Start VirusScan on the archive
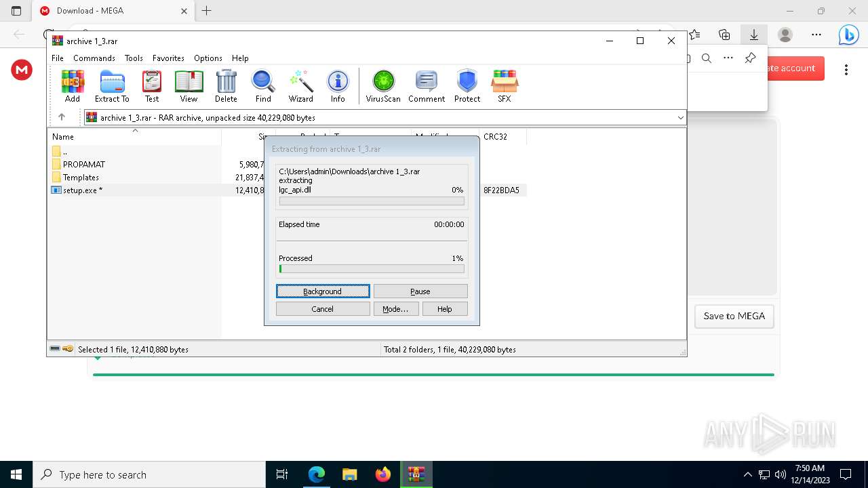This screenshot has height=488, width=868. [383, 86]
